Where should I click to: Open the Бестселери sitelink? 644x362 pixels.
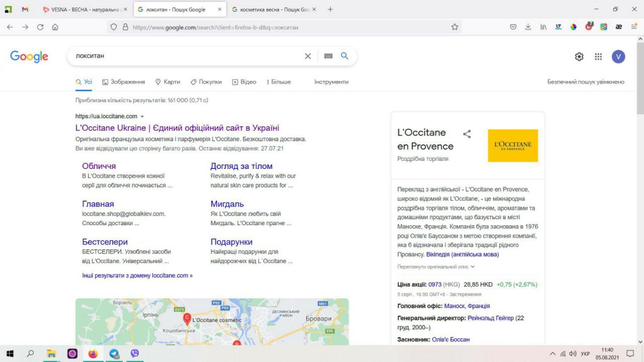tap(105, 242)
